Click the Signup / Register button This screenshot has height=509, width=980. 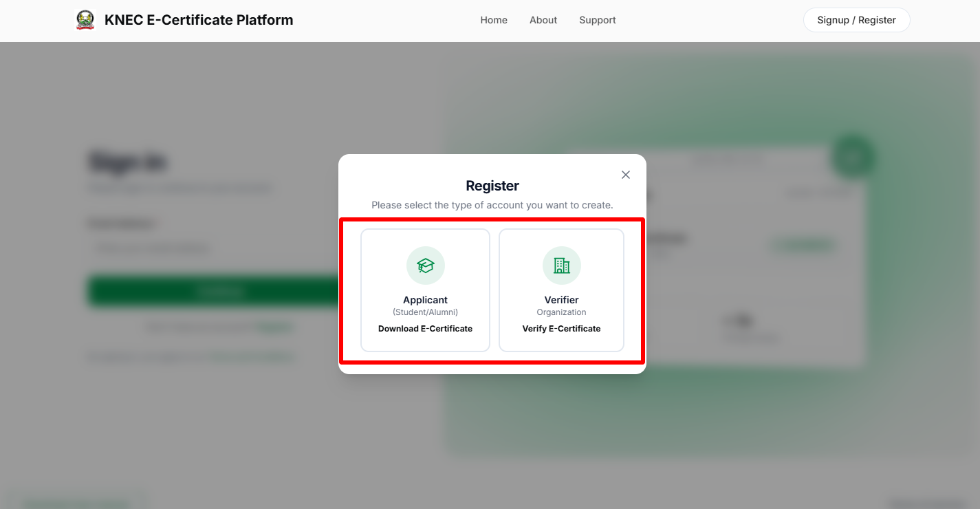point(857,20)
